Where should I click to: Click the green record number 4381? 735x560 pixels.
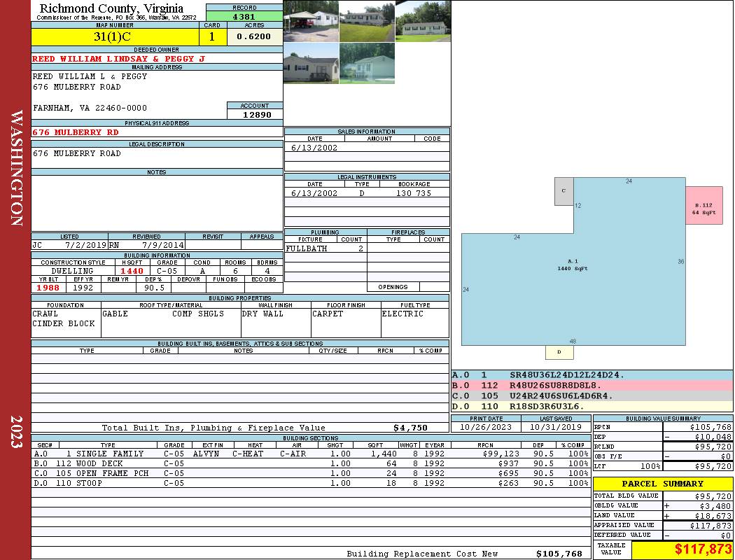[244, 16]
